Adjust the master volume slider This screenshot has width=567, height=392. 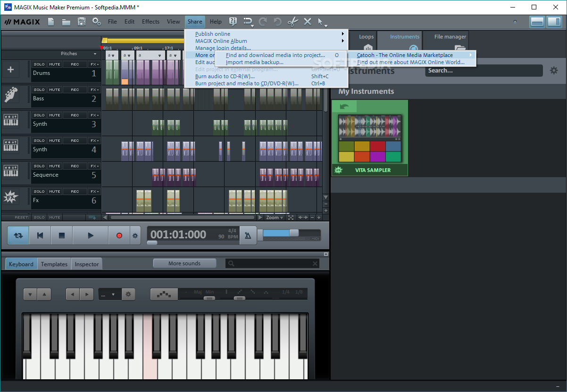click(294, 233)
